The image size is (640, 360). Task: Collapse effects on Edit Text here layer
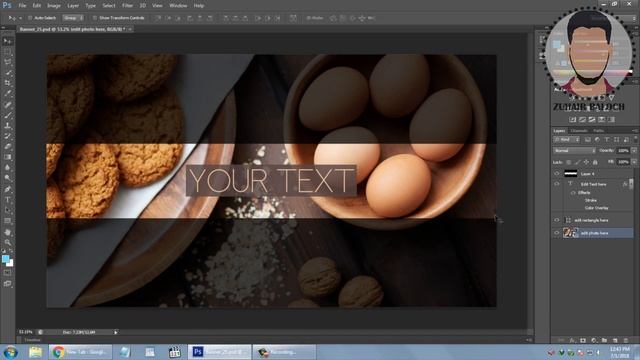coord(630,184)
